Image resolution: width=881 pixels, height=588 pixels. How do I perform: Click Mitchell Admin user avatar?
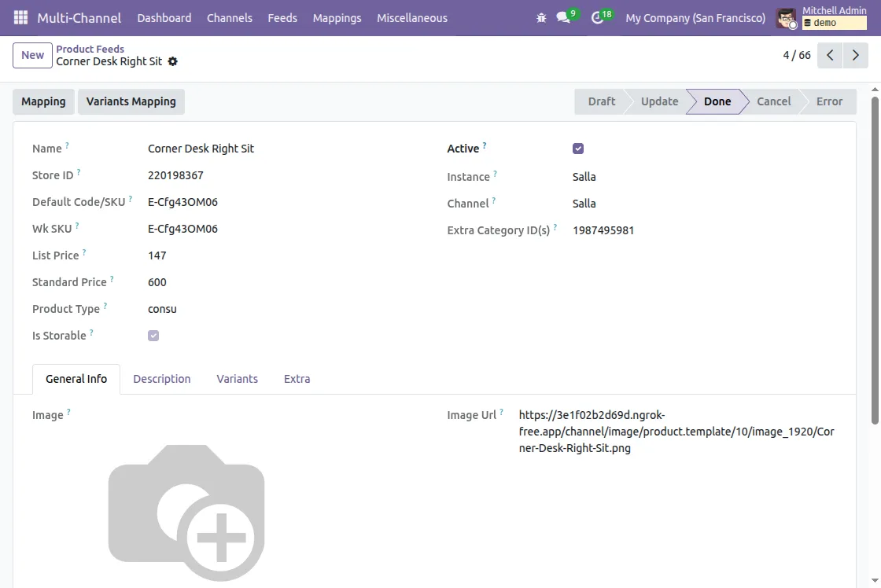coord(786,17)
